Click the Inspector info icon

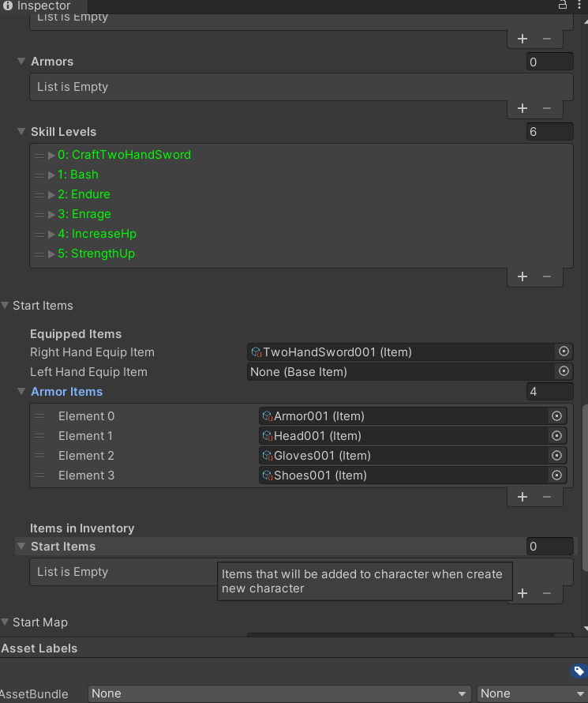(6, 6)
